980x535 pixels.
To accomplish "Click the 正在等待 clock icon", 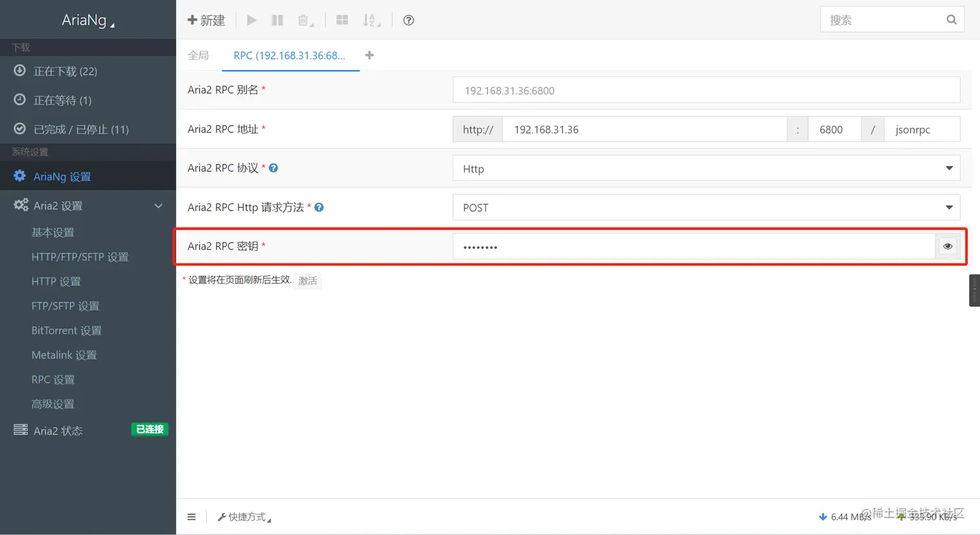I will coord(20,99).
